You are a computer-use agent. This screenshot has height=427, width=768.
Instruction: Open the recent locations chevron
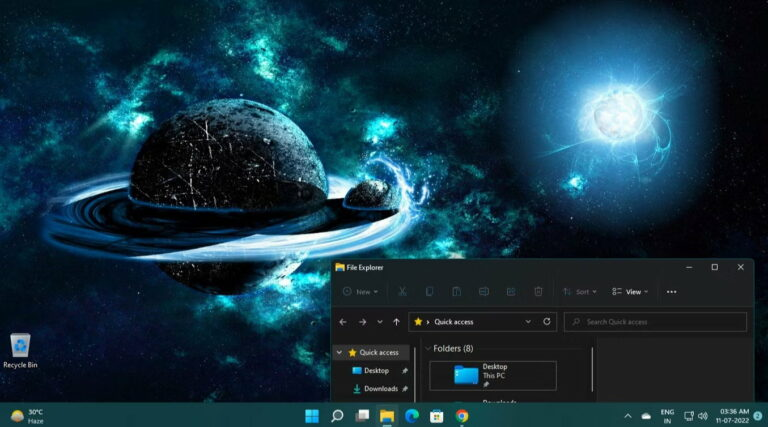point(380,322)
